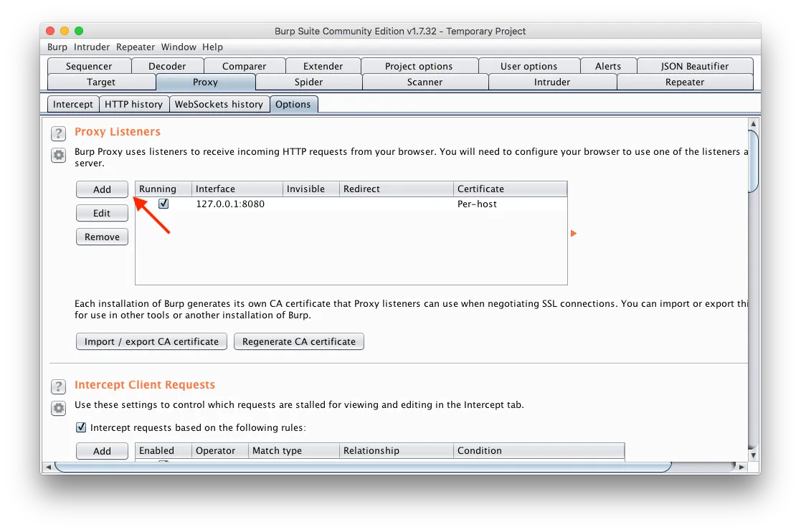Click Add button for proxy listeners
This screenshot has height=532, width=801.
[x=102, y=189]
